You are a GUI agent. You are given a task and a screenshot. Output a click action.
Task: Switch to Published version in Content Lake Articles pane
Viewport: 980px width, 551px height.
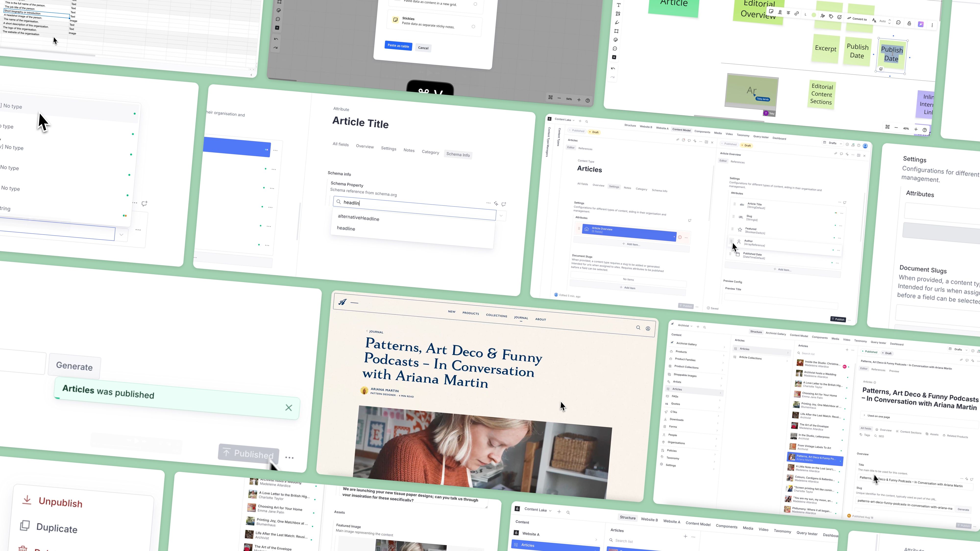point(577,131)
